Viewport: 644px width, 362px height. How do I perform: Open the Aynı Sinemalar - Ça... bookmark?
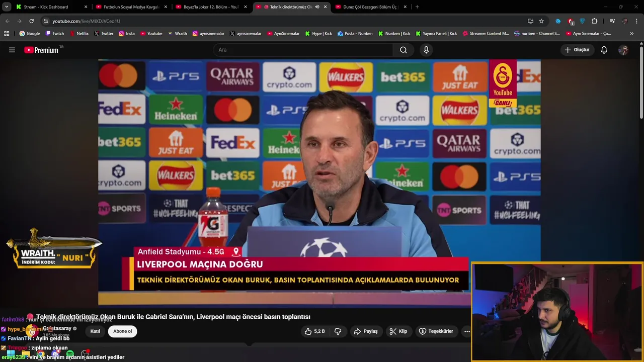[x=588, y=34]
